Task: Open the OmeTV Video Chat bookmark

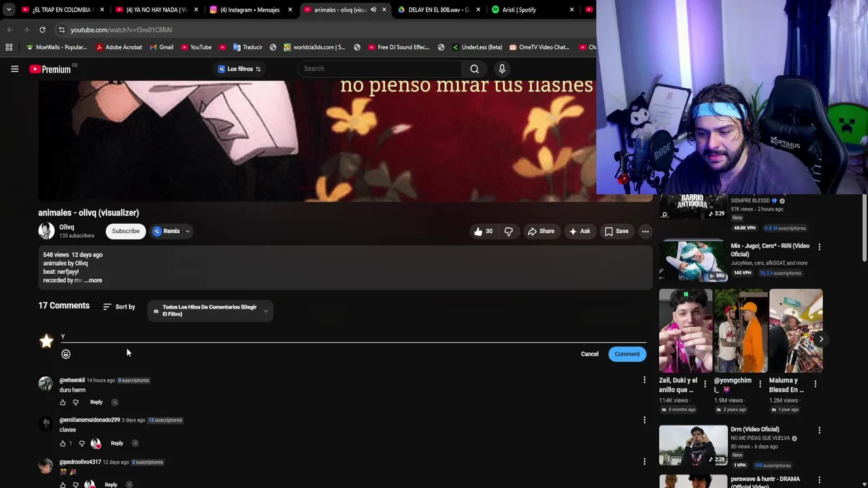Action: tap(539, 47)
